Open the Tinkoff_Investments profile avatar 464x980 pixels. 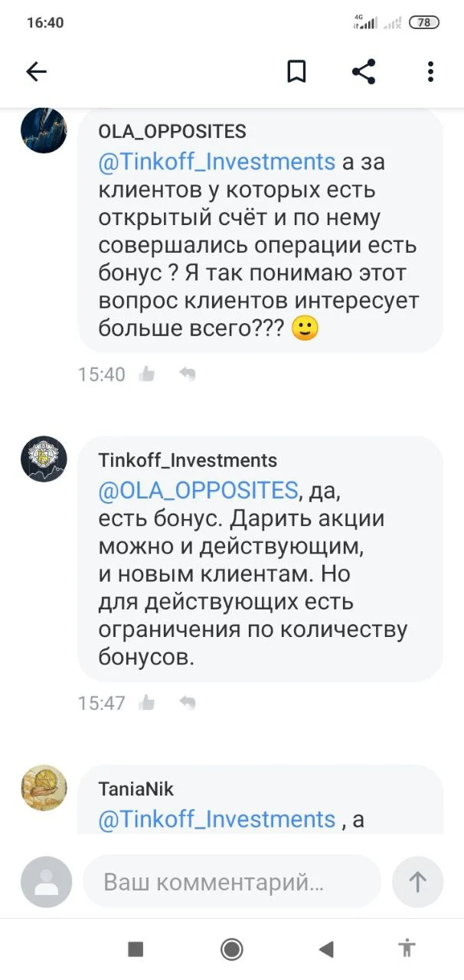[x=44, y=459]
